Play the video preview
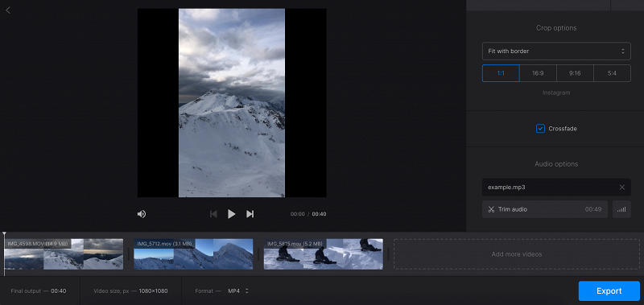 tap(232, 214)
